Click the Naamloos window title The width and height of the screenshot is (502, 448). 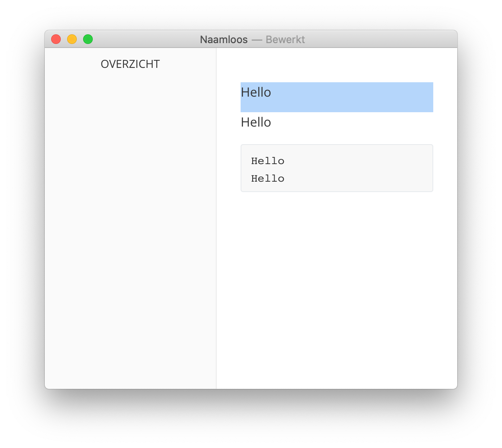[224, 40]
